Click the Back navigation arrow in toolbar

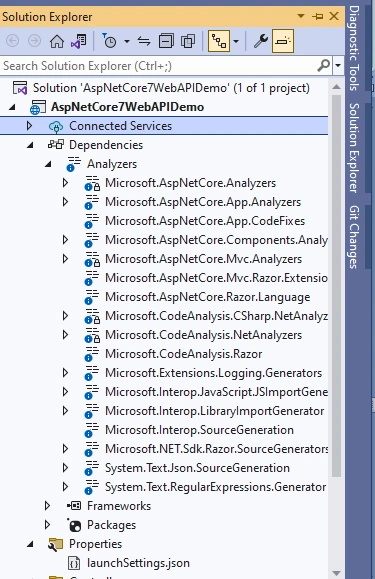click(12, 41)
